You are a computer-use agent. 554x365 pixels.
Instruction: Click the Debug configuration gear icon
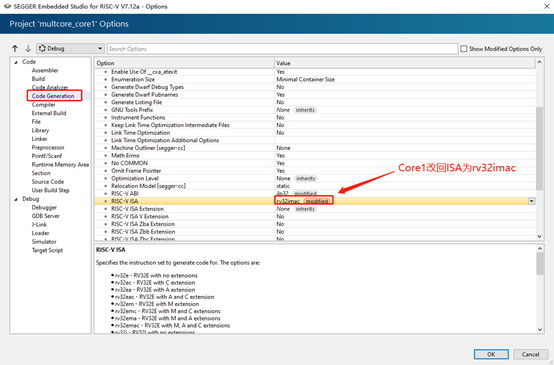pyautogui.click(x=42, y=48)
